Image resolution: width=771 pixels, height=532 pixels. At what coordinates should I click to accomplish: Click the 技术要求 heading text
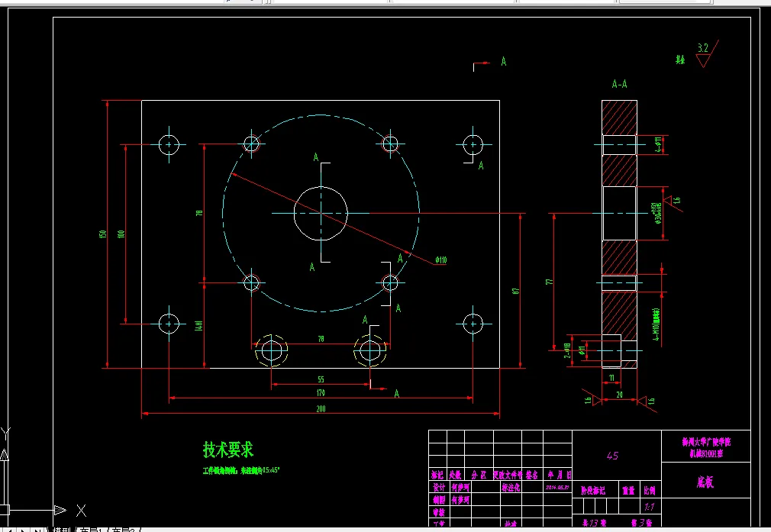(x=228, y=450)
